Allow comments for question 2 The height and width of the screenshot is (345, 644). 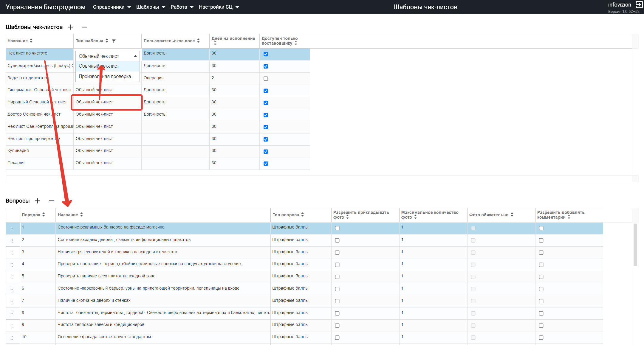pyautogui.click(x=541, y=240)
